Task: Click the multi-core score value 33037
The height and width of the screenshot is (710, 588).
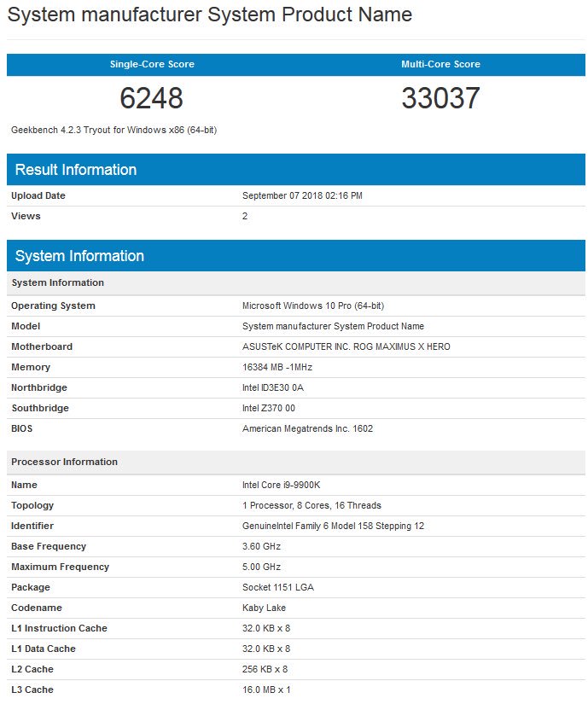Action: 440,98
